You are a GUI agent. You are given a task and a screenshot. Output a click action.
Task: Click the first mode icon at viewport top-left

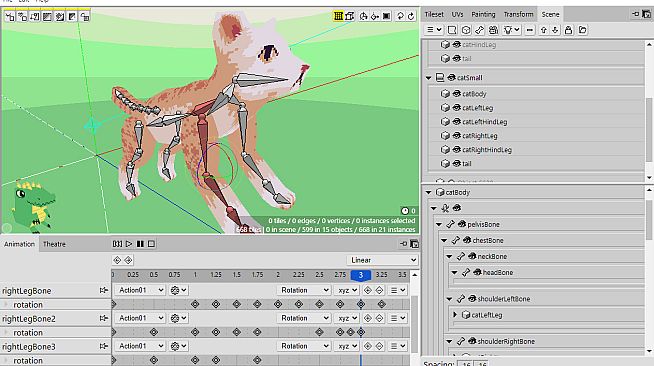coord(10,17)
